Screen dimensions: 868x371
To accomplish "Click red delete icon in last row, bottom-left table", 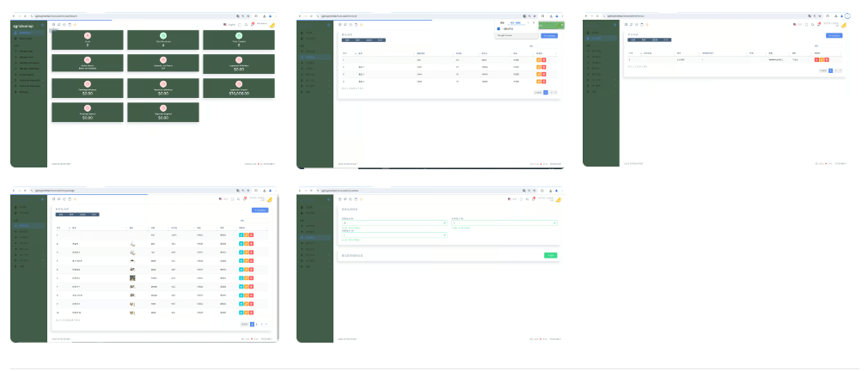I will click(251, 313).
